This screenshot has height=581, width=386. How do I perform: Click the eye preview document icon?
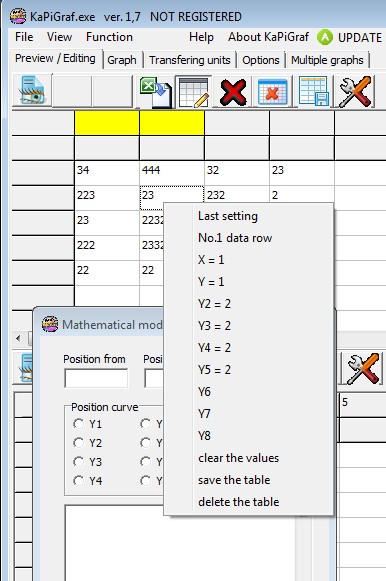point(33,91)
